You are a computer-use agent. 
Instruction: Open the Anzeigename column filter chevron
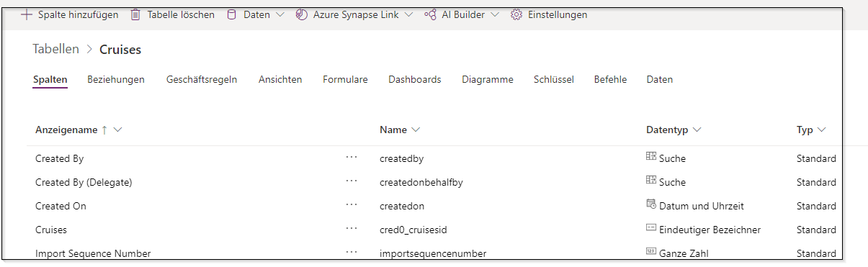(118, 130)
